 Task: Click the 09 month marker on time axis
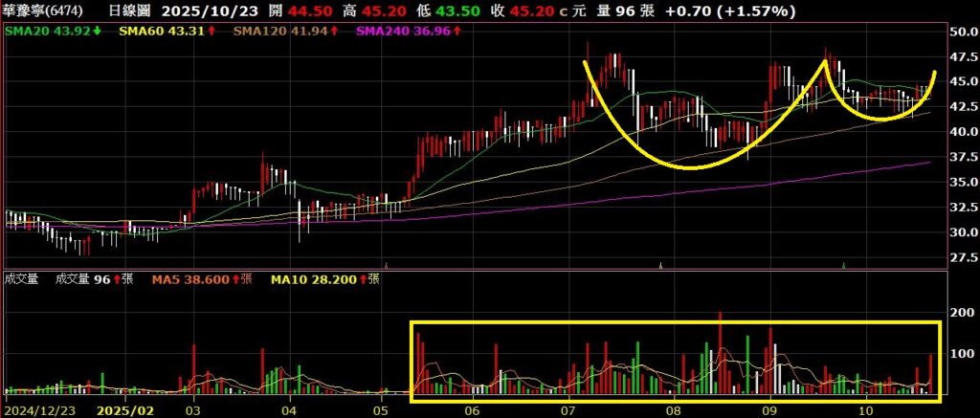click(x=768, y=410)
